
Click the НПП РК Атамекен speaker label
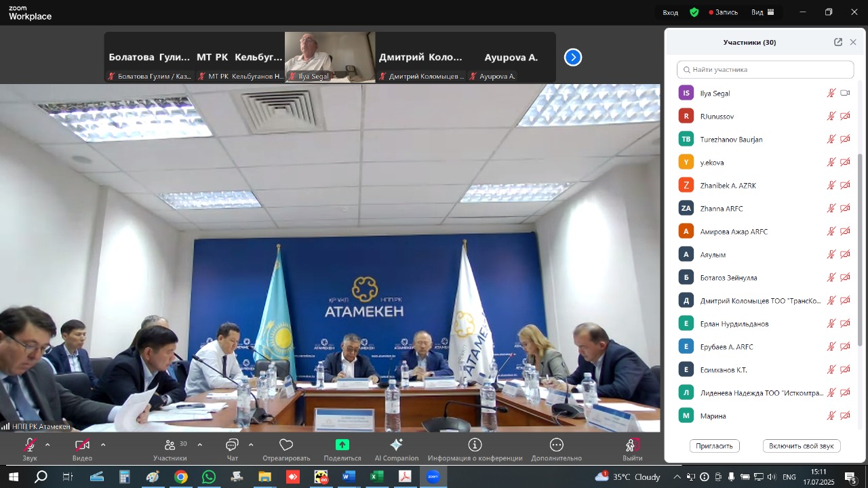[36, 426]
